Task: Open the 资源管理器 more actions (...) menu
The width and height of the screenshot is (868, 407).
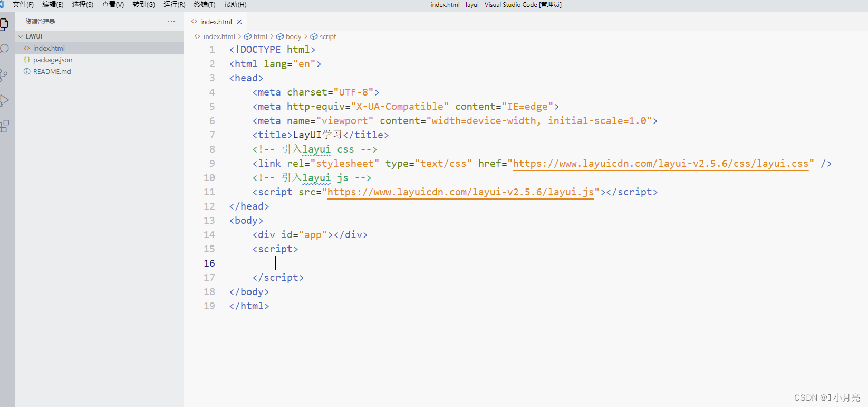Action: 171,22
